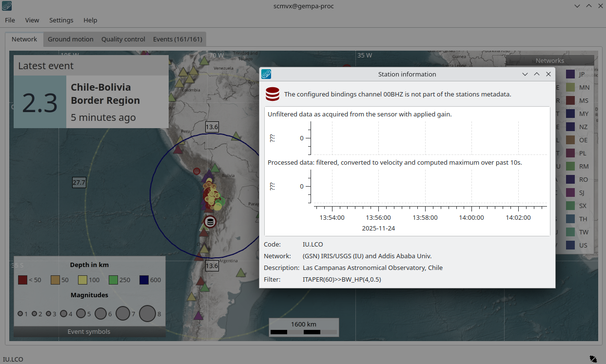This screenshot has height=364, width=606.
Task: Close the Station information dialog
Action: [548, 74]
